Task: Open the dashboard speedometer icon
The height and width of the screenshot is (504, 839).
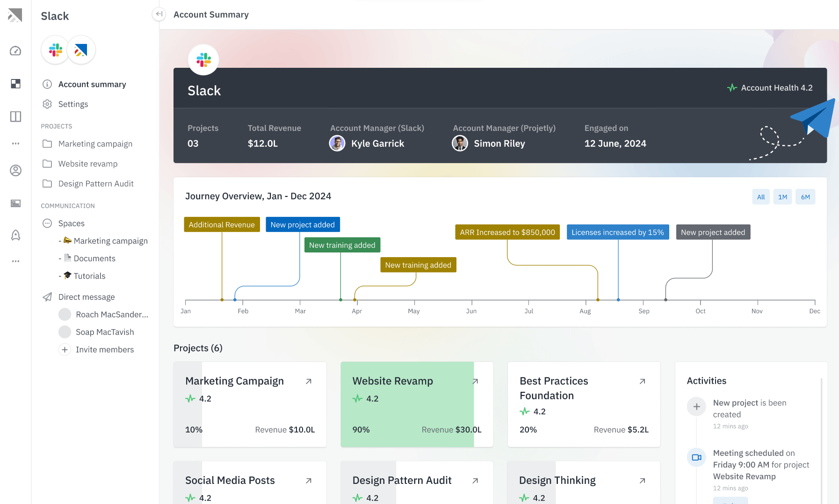Action: [15, 51]
